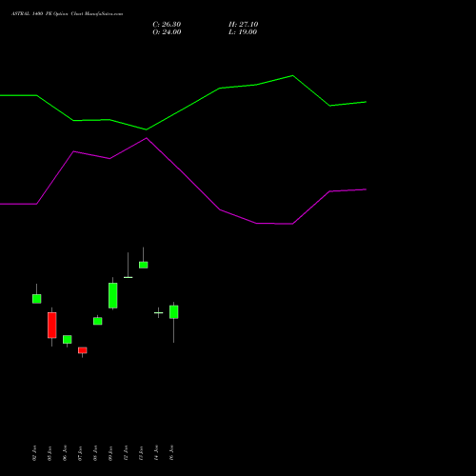Select the high value H: 27.10
The image size is (476, 476).
[x=244, y=25]
